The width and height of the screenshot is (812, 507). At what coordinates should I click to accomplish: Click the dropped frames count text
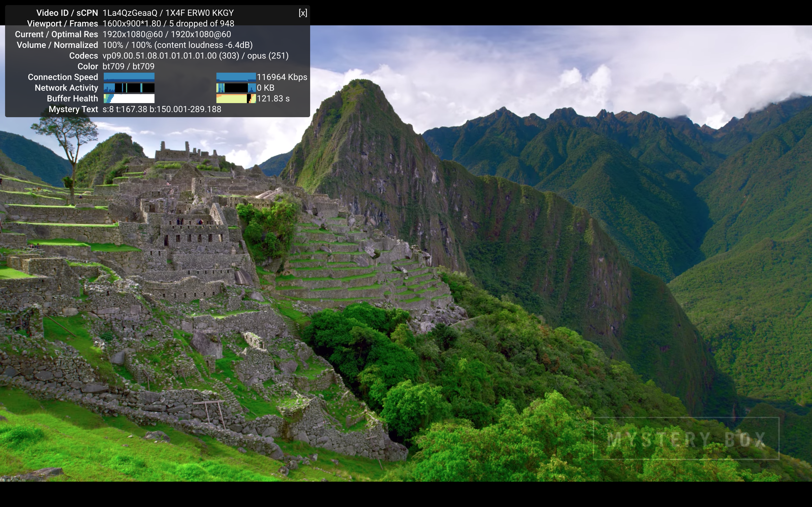point(202,23)
